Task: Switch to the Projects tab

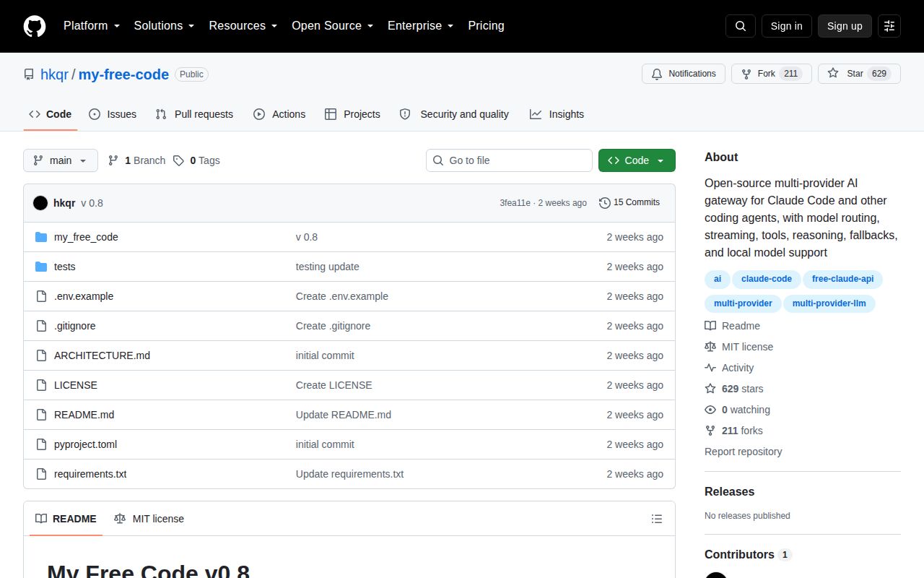Action: click(352, 114)
